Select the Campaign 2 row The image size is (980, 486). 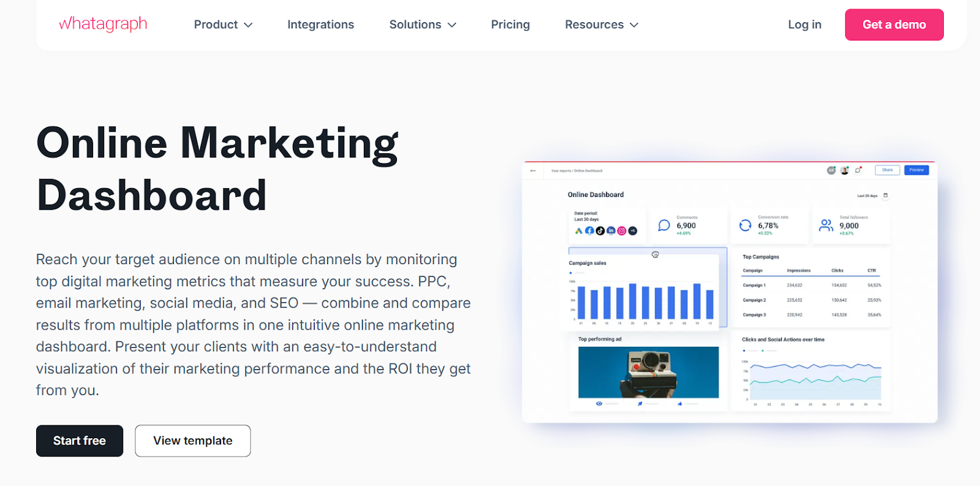click(812, 300)
